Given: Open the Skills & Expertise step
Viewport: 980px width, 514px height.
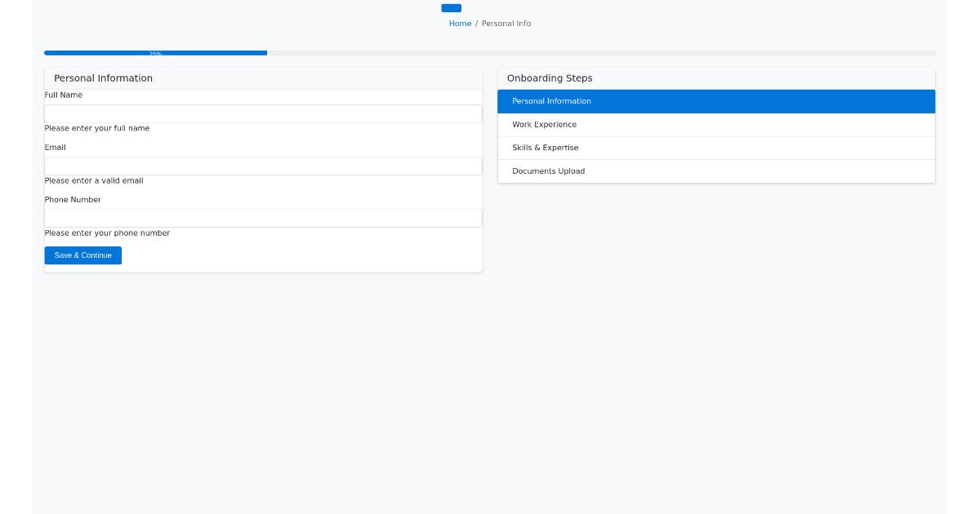Looking at the screenshot, I should tap(716, 148).
